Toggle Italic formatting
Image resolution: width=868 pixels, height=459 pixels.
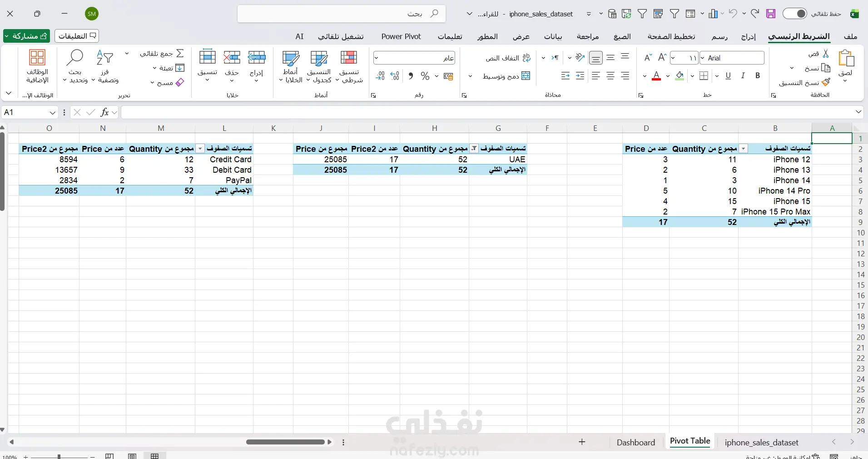(x=743, y=76)
